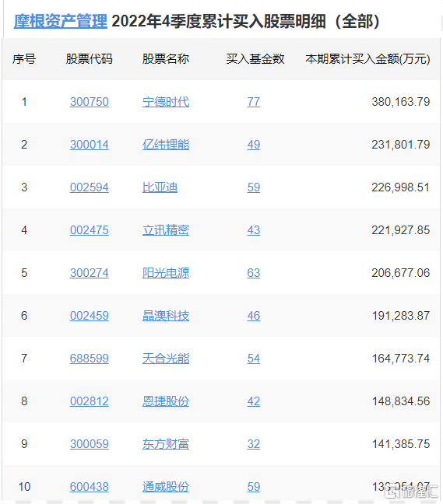Select the 股票代码 column header
The width and height of the screenshot is (443, 504).
coord(90,59)
